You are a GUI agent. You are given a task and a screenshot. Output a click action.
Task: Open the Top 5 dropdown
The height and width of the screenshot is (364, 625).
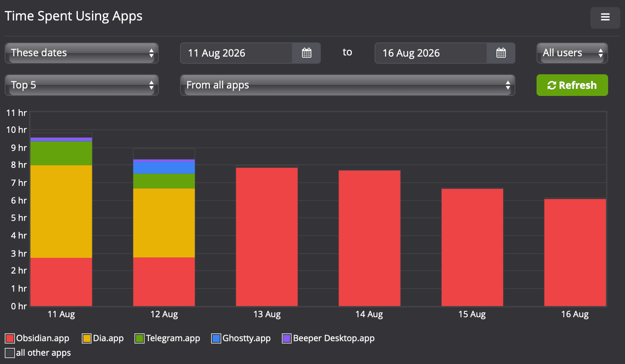click(x=82, y=85)
